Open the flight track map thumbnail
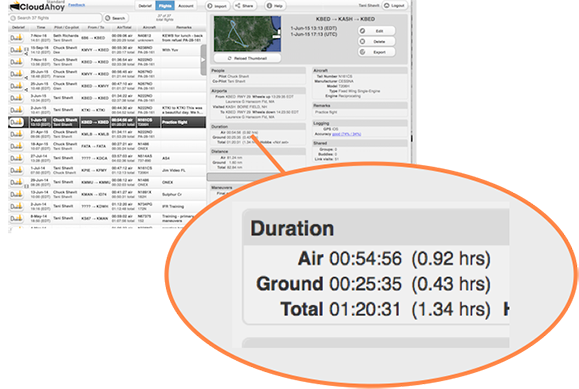This screenshot has width=579, height=389. (247, 34)
